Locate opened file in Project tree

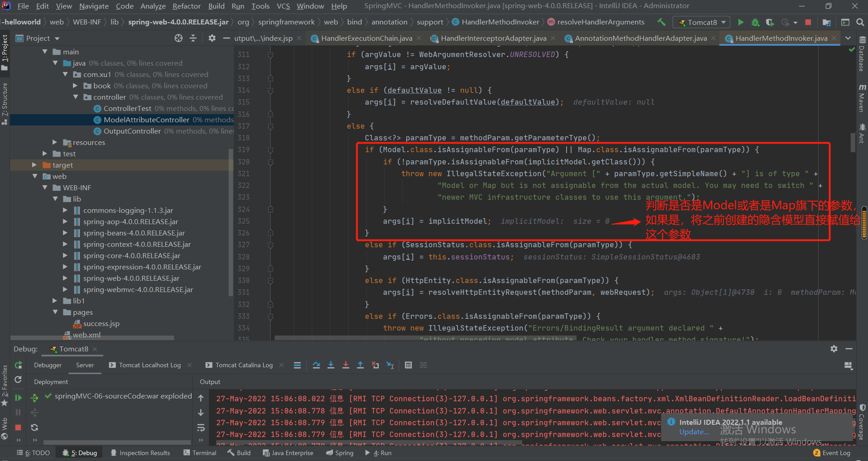coord(179,38)
